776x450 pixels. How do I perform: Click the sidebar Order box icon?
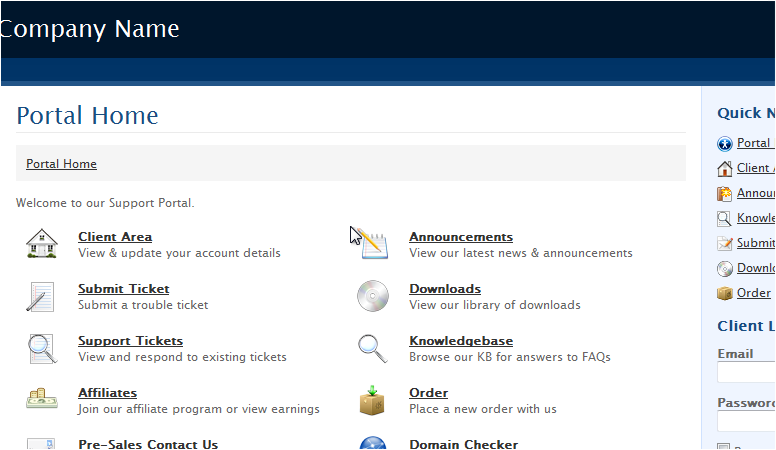725,294
